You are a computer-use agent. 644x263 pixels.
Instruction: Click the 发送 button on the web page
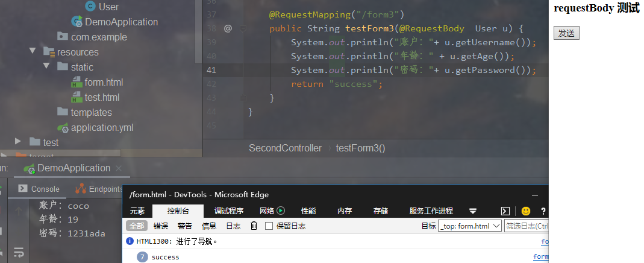pyautogui.click(x=566, y=33)
